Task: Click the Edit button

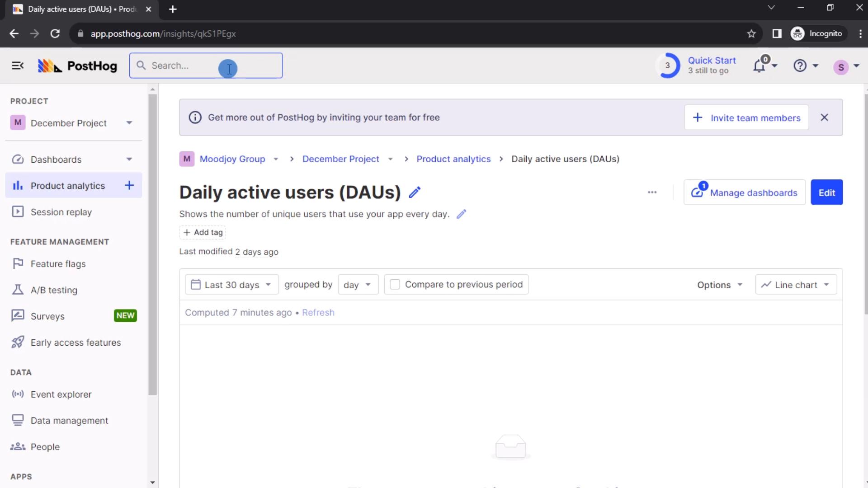Action: [827, 192]
